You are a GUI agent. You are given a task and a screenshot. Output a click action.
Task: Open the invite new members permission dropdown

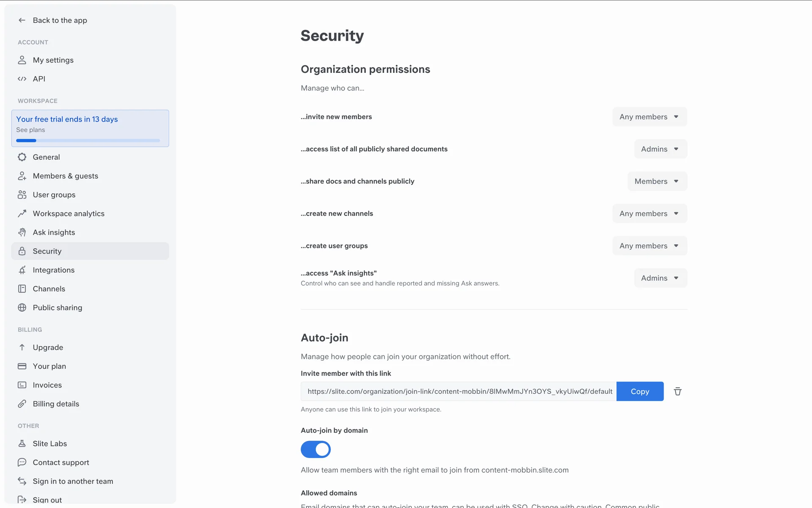[x=649, y=117]
